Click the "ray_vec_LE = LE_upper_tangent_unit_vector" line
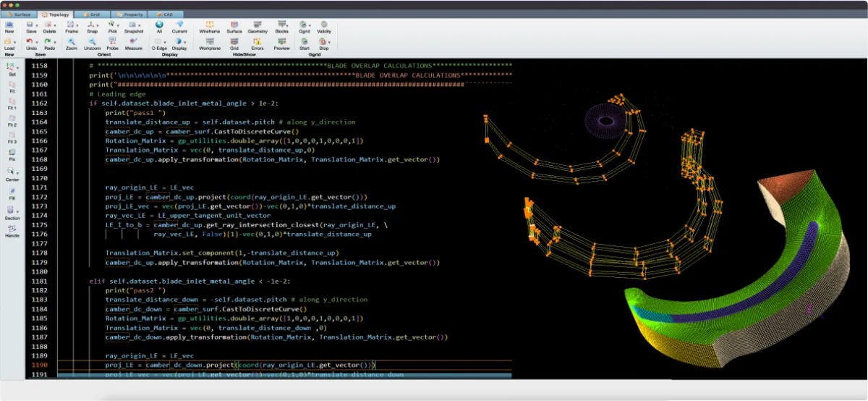Image resolution: width=868 pixels, height=401 pixels. [188, 216]
